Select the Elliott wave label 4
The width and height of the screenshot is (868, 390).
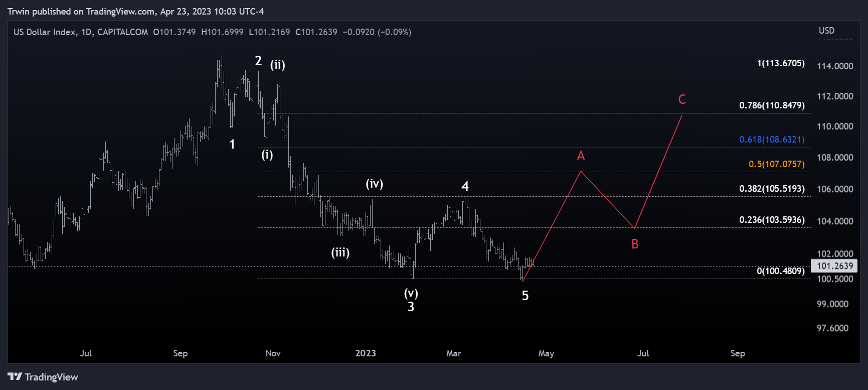point(465,187)
